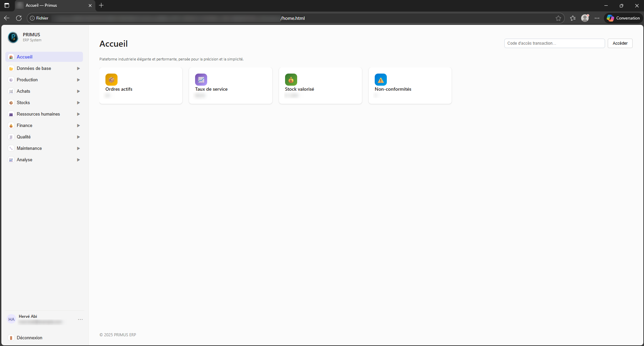Click Déconnexion to log out
The image size is (644, 346).
pos(30,338)
